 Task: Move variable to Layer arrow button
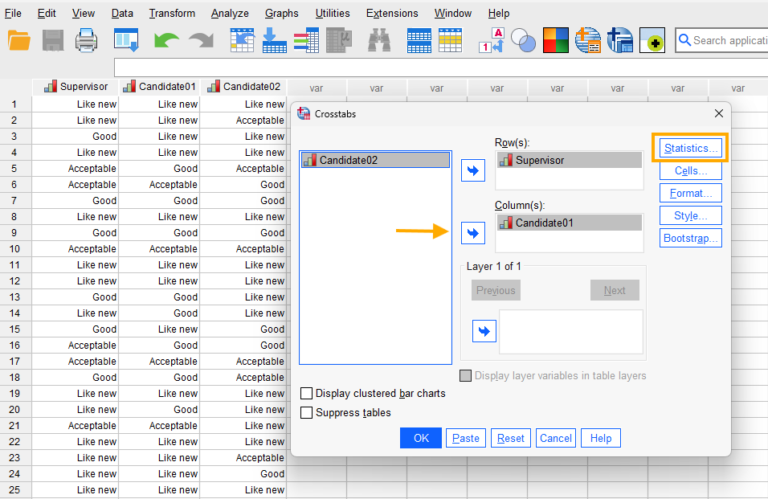484,332
